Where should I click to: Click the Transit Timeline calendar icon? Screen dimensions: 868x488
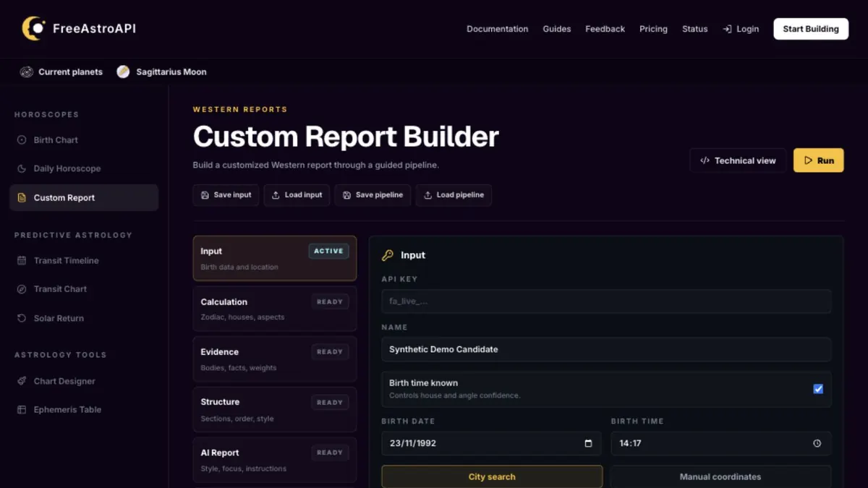tap(22, 260)
